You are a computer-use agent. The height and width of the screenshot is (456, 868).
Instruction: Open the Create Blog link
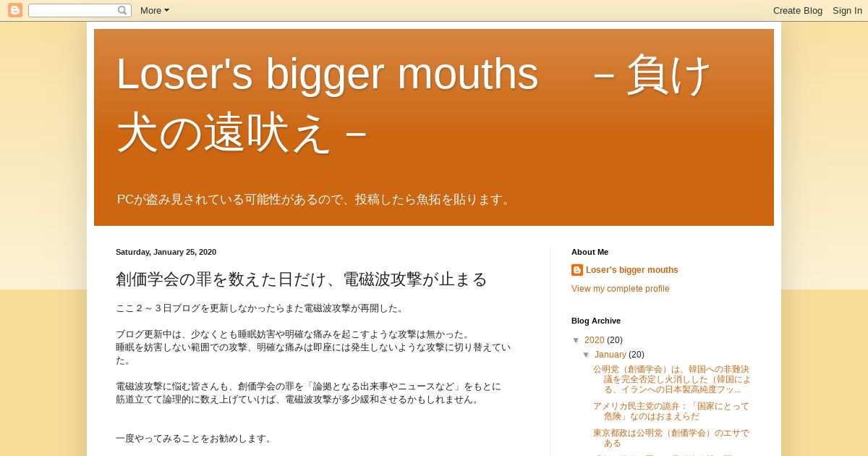coord(798,10)
